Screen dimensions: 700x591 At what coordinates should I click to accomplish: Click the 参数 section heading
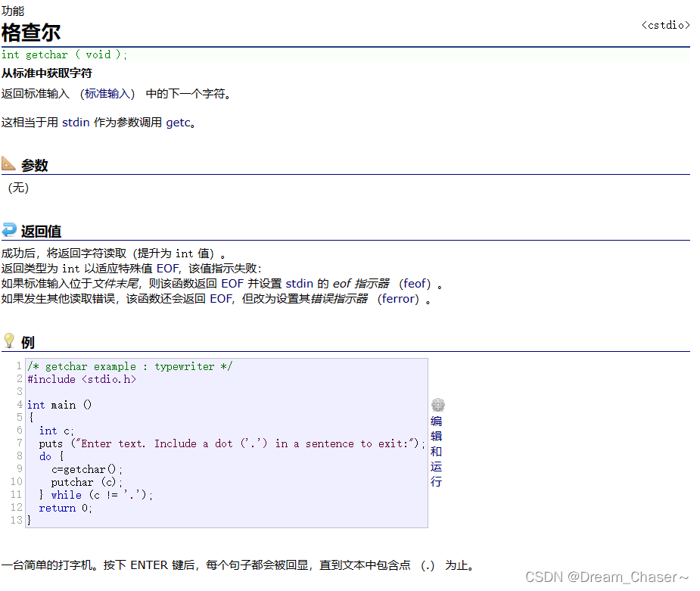pos(34,165)
